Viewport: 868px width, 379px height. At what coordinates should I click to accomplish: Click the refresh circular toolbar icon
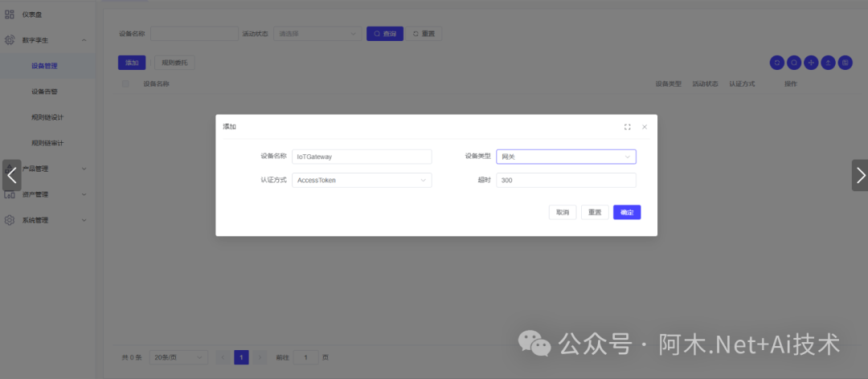[777, 63]
